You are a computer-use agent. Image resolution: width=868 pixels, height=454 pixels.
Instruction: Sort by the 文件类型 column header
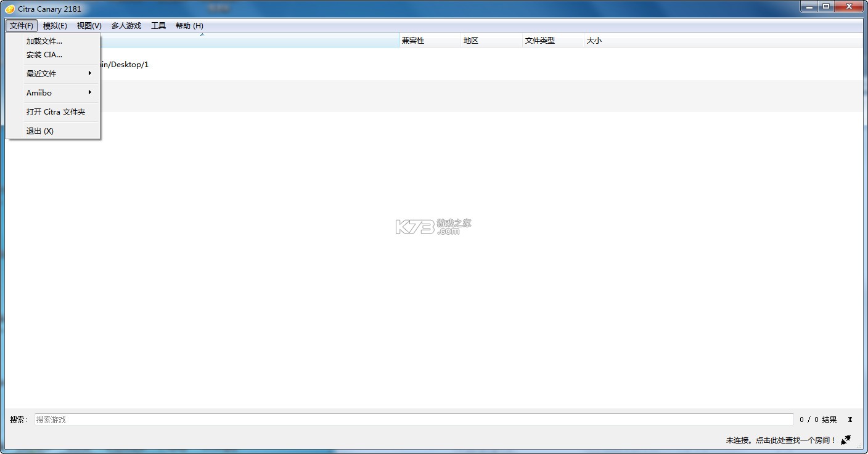click(553, 41)
